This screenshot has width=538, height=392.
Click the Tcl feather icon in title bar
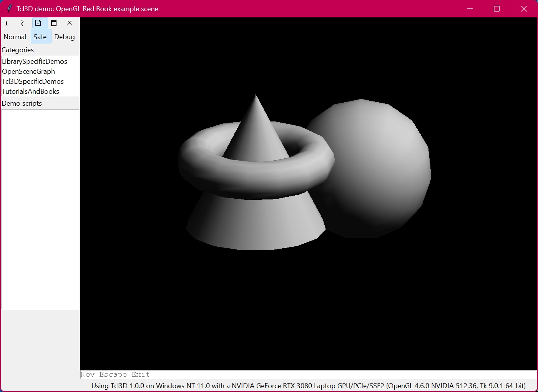pyautogui.click(x=9, y=8)
